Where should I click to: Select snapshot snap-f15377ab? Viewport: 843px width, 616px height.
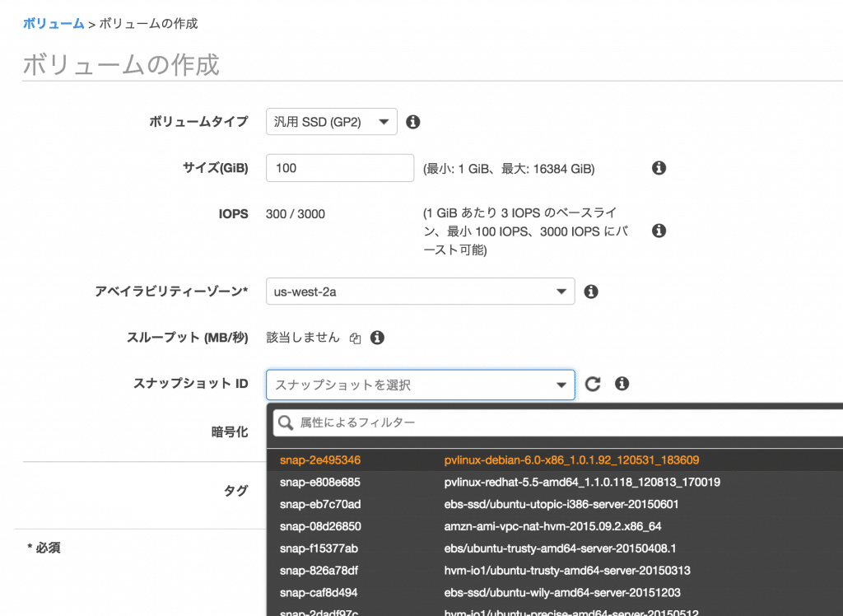pos(555,548)
